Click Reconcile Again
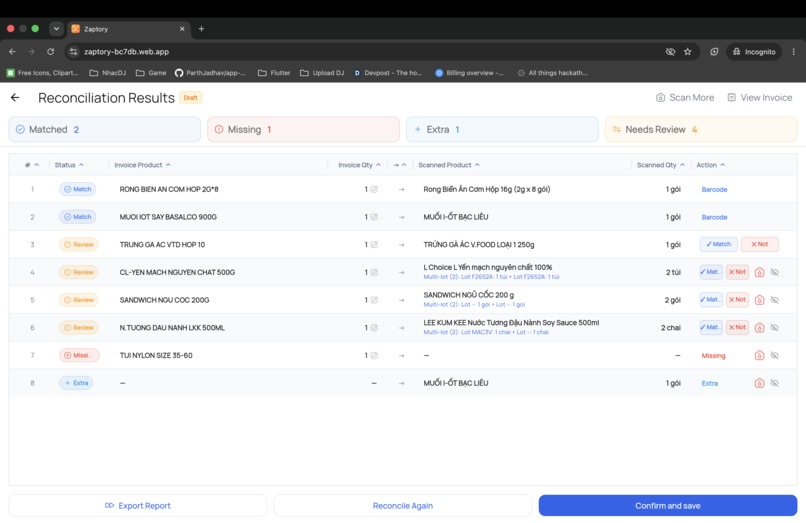The image size is (806, 523). 402,506
